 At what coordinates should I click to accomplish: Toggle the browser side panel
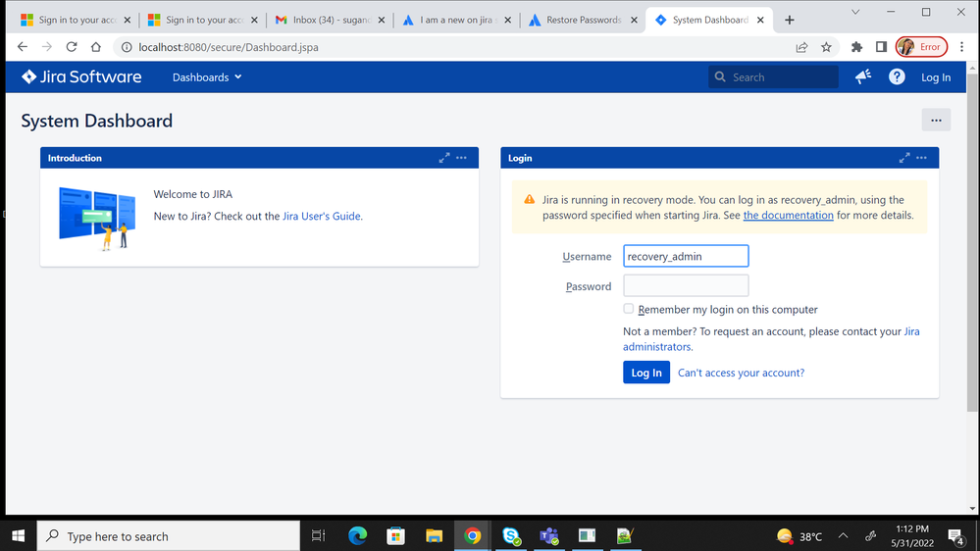pyautogui.click(x=881, y=47)
